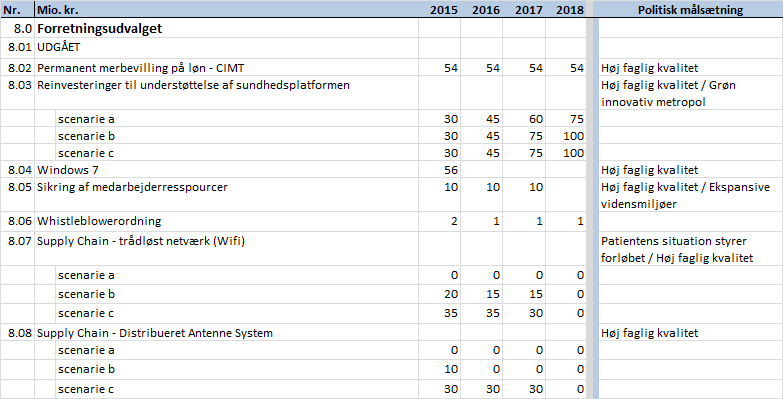The image size is (783, 399).
Task: Click 'Patientens situation styrer forløbet' goal cell
Action: click(691, 249)
